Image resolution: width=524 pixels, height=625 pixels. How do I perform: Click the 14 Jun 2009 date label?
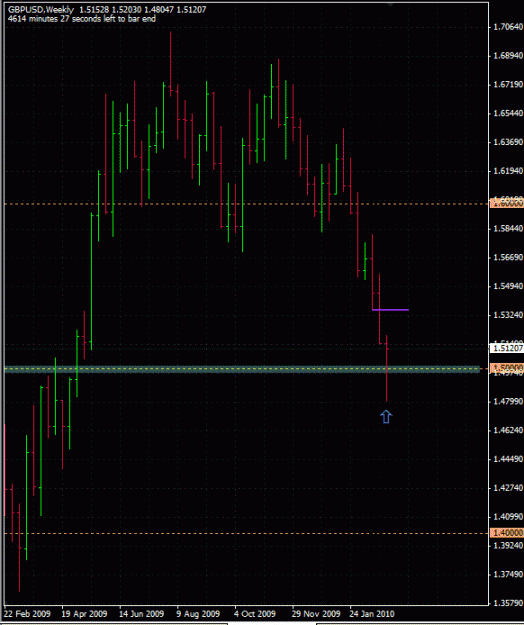coord(142,614)
